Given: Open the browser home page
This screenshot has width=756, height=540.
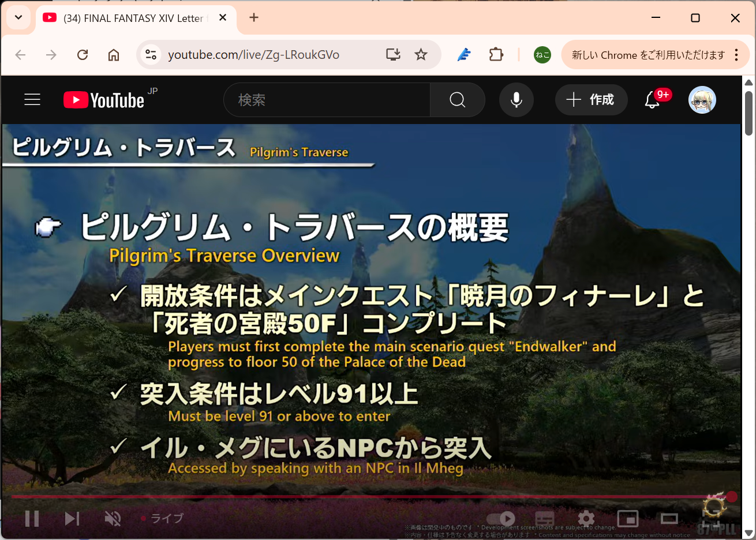Looking at the screenshot, I should point(114,55).
